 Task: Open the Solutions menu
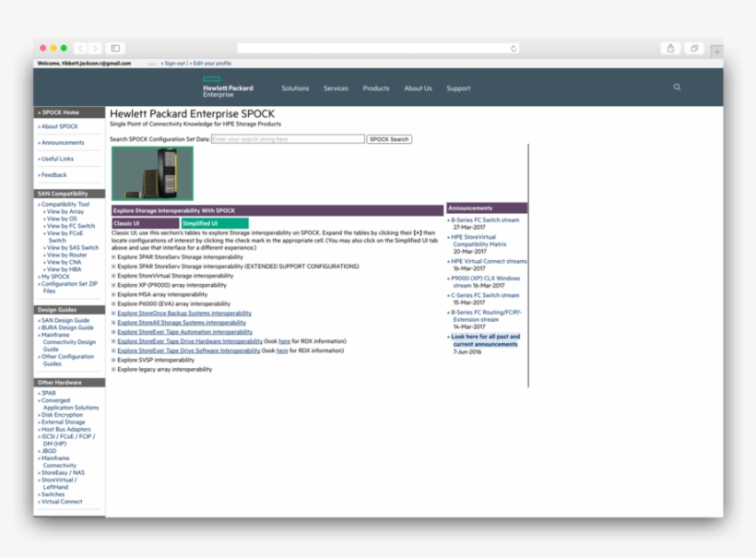pos(295,89)
